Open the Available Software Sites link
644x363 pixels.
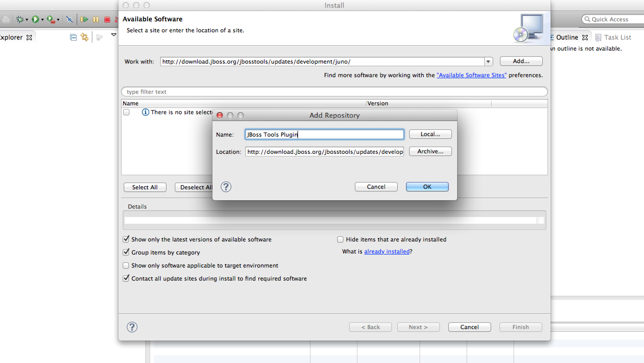471,75
